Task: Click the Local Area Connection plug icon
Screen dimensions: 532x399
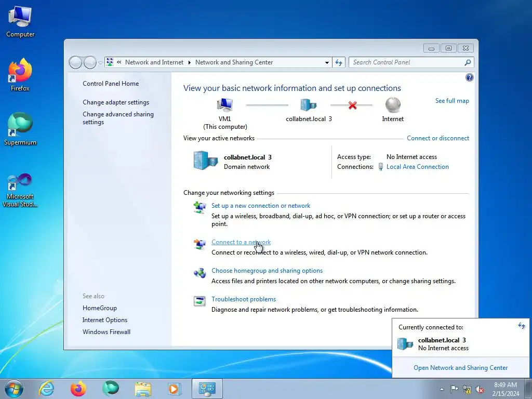Action: coord(381,167)
